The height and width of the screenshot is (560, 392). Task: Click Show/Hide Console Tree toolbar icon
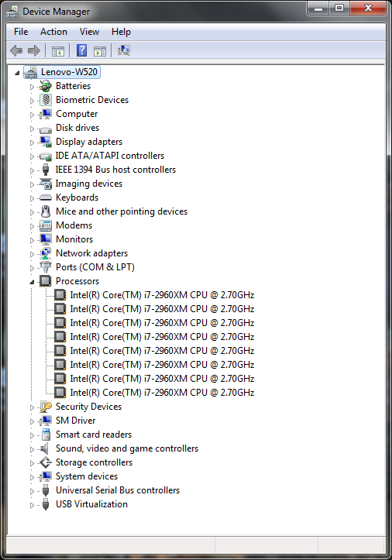(x=58, y=51)
